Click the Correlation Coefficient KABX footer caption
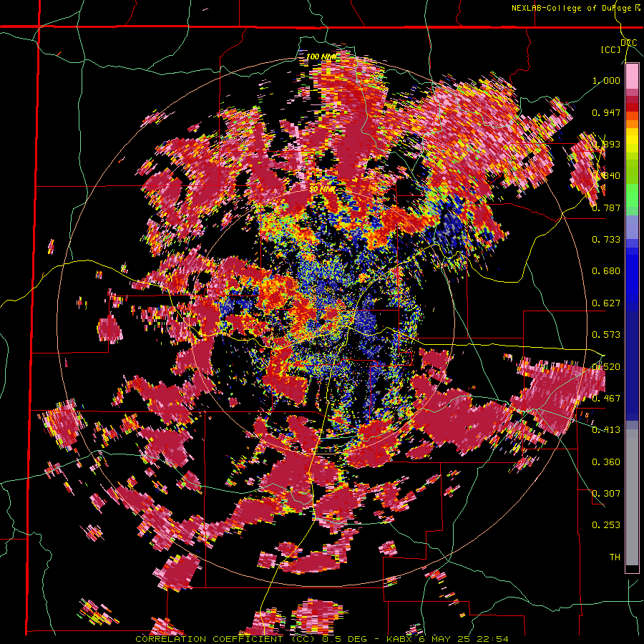This screenshot has height=644, width=644. pos(322,639)
